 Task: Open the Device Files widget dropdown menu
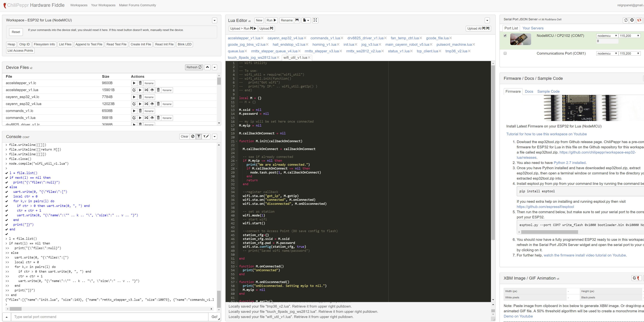pyautogui.click(x=214, y=67)
